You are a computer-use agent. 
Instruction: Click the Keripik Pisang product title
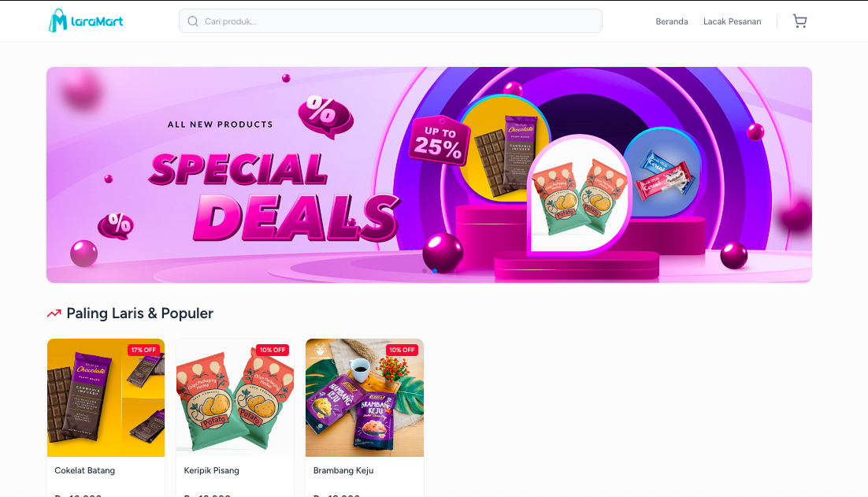[x=211, y=470]
